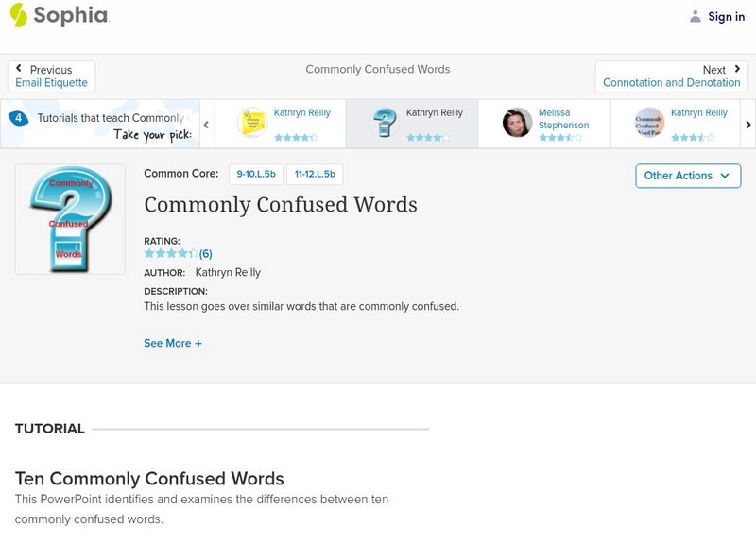
Task: Open Common Core standard 11-12.L.5b
Action: pos(315,175)
